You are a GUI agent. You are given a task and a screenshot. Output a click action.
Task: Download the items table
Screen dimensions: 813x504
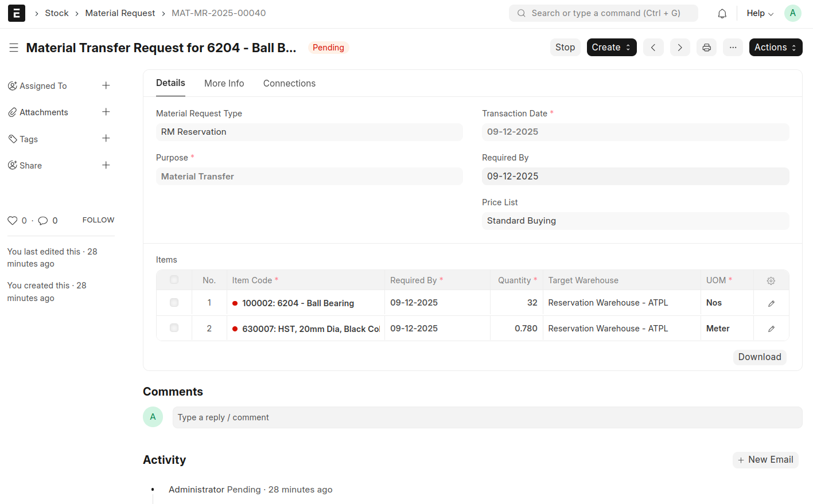(x=759, y=357)
